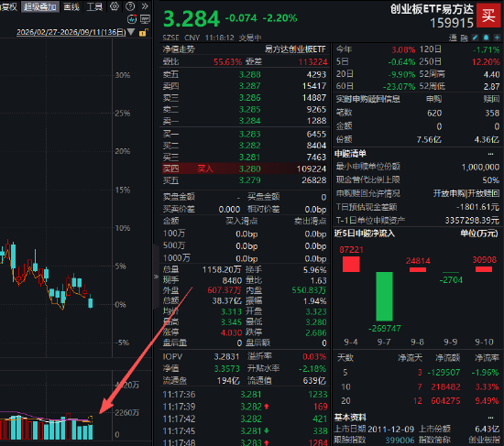Click stock code 159915
Viewport: 504px width, 446px height.
coord(452,23)
